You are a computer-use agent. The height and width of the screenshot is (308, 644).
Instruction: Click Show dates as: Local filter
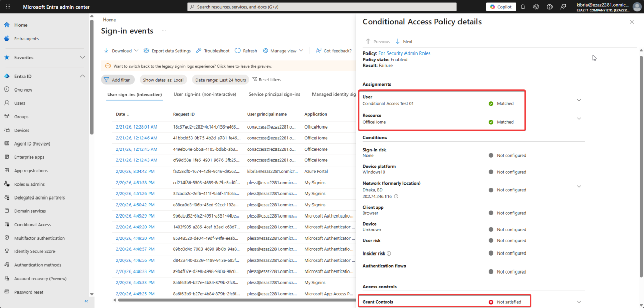point(163,80)
